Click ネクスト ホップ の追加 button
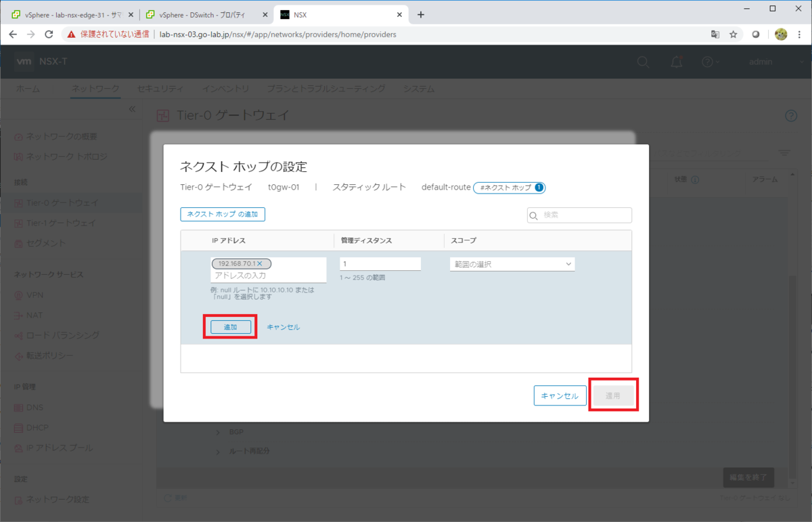Screen dimensions: 812x522 click(x=223, y=214)
